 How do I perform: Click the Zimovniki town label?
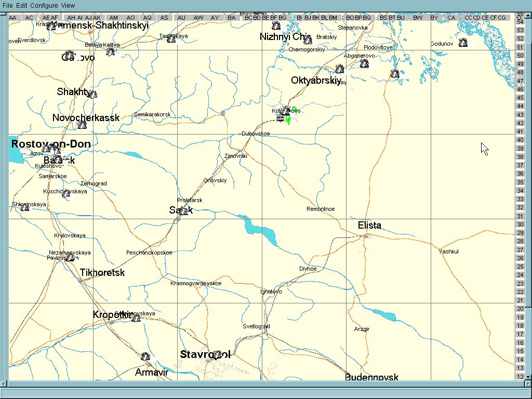pyautogui.click(x=236, y=156)
